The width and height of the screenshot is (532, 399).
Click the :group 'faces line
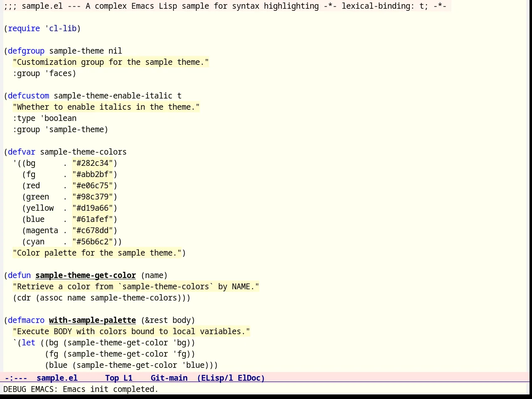coord(44,73)
